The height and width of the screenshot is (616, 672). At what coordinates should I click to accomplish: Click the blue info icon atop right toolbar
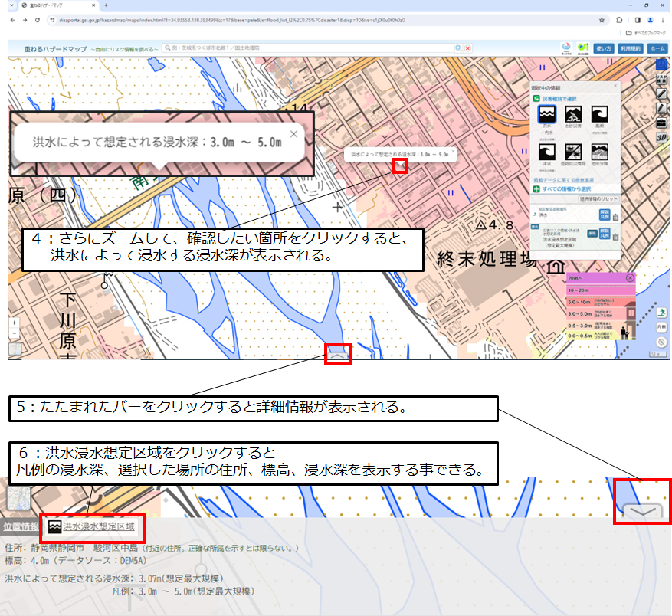coord(662,64)
